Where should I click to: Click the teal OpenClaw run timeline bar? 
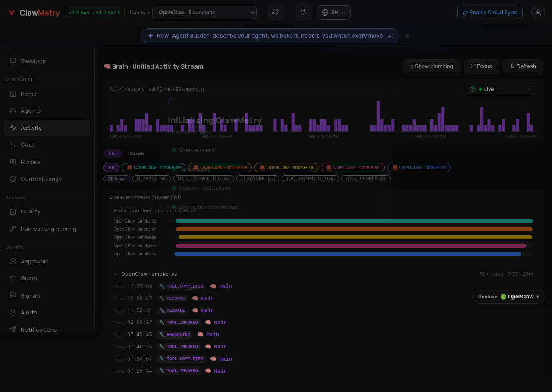354,221
